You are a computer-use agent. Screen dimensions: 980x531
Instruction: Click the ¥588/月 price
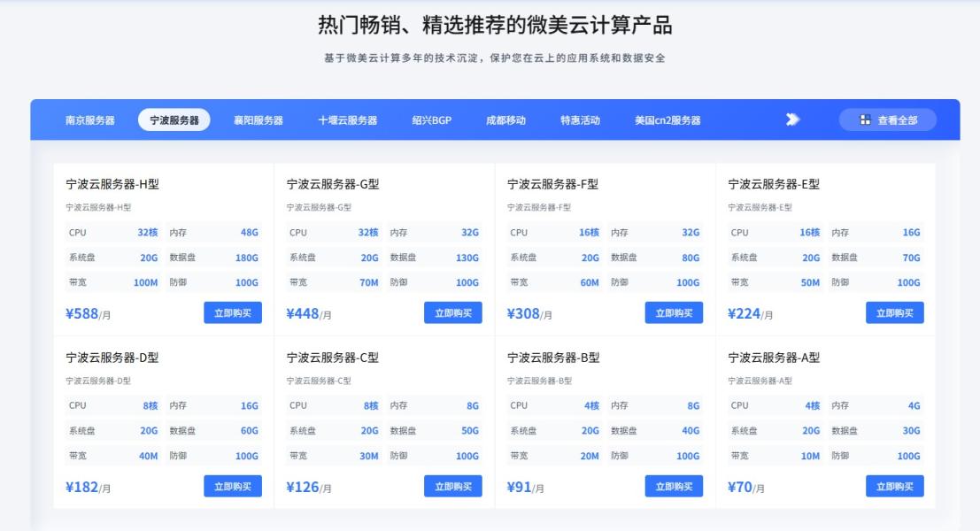pyautogui.click(x=89, y=313)
